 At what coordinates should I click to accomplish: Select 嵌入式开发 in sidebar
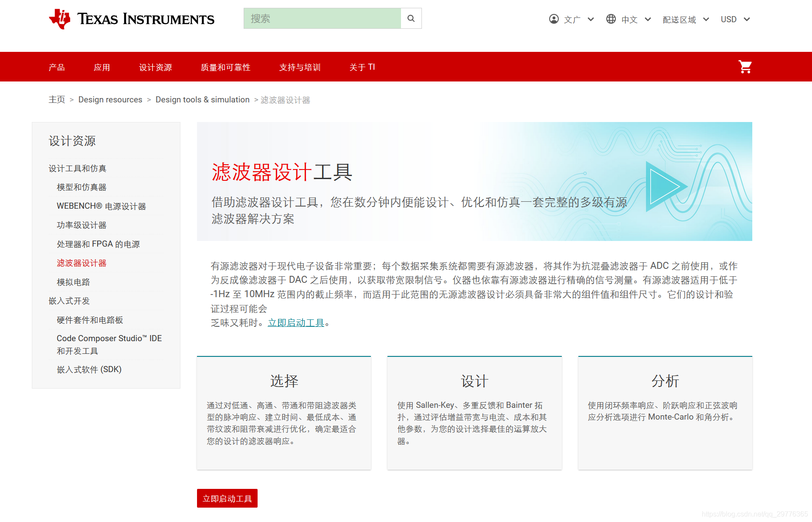(69, 301)
